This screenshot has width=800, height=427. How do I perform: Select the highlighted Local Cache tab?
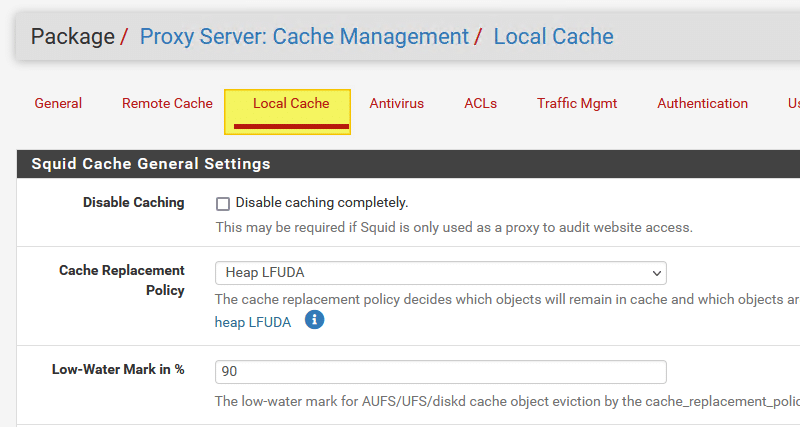tap(291, 103)
